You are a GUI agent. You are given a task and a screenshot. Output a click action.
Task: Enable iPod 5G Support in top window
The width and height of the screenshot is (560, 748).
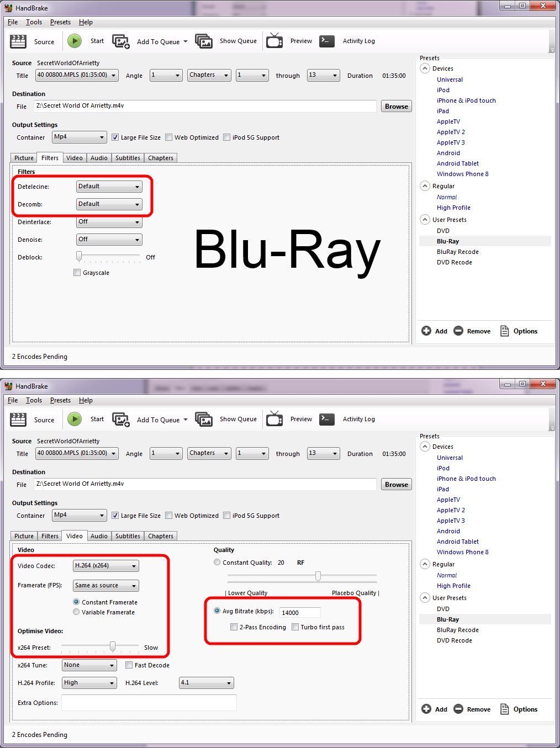(x=227, y=137)
